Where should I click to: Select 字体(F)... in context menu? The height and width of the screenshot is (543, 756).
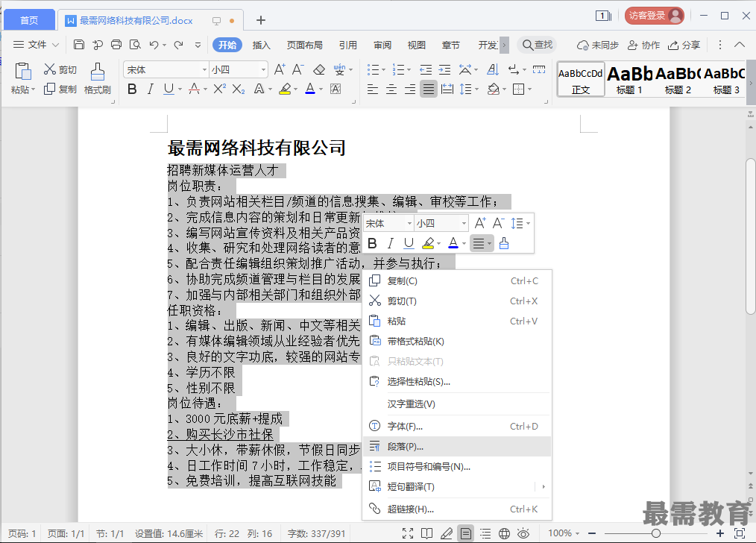(x=457, y=427)
